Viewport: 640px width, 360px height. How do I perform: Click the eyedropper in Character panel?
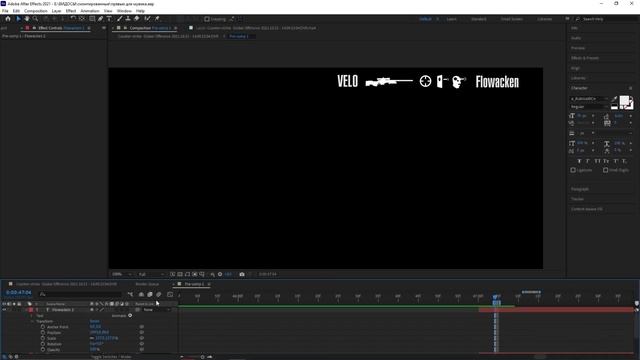(614, 99)
